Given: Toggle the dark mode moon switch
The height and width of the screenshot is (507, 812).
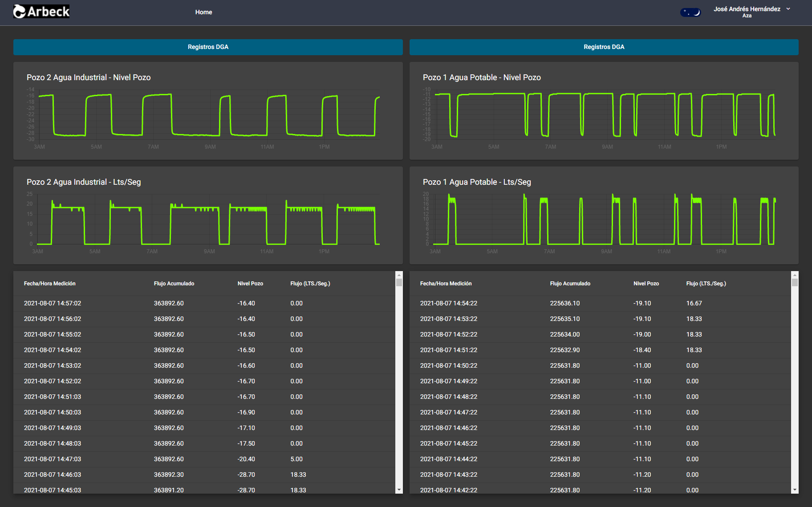Looking at the screenshot, I should (690, 12).
